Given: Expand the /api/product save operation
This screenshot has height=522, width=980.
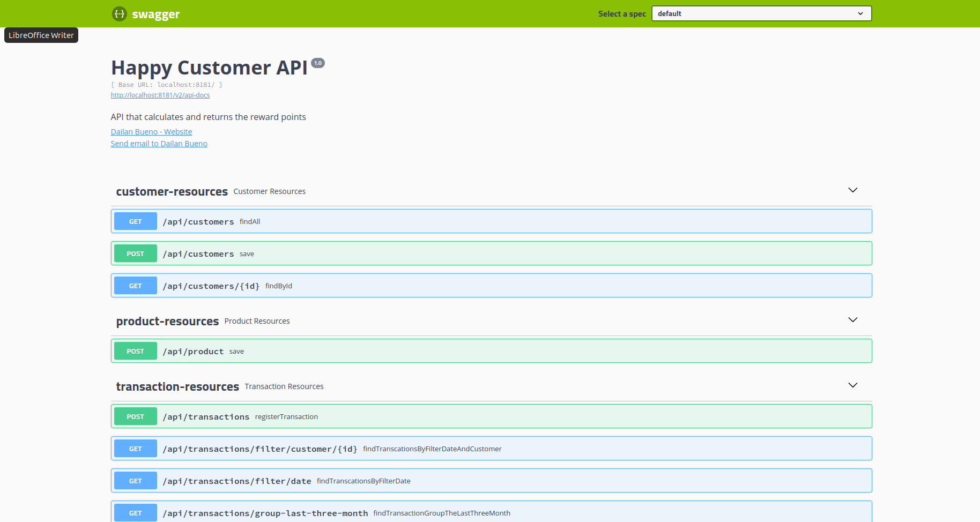Looking at the screenshot, I should [x=482, y=351].
